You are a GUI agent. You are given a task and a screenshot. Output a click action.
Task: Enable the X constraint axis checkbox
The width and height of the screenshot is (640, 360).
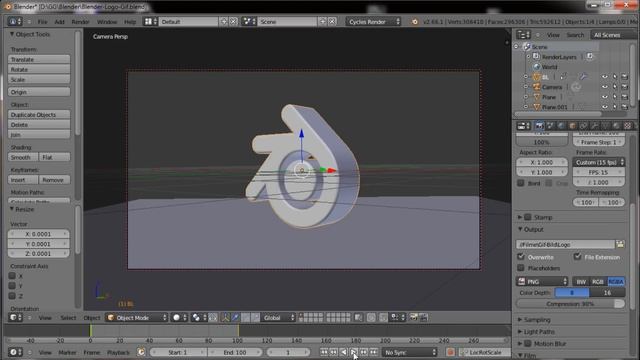click(x=12, y=276)
